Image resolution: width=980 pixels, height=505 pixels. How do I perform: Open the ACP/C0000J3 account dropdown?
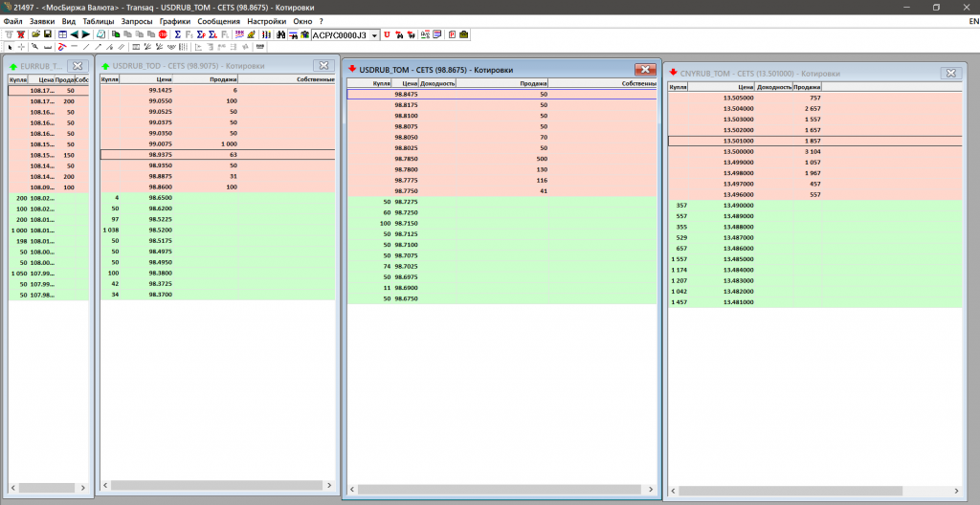pos(374,35)
